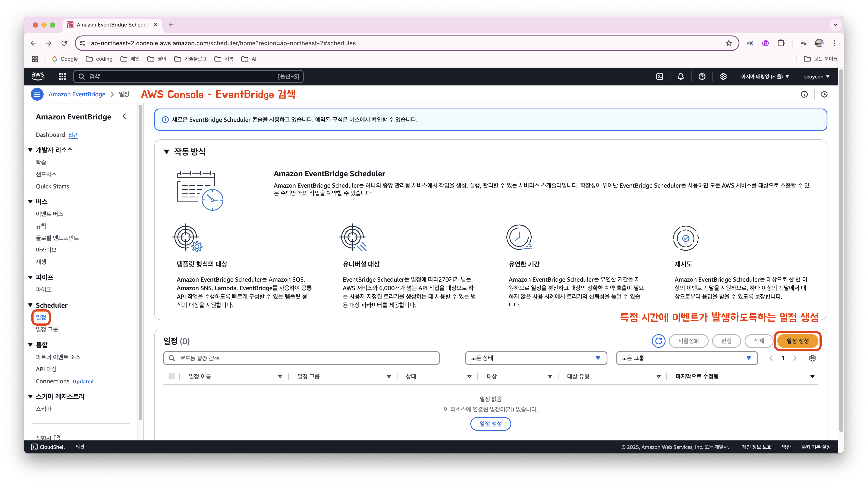The height and width of the screenshot is (485, 868).
Task: Open AWS console settings gear
Action: (x=723, y=76)
